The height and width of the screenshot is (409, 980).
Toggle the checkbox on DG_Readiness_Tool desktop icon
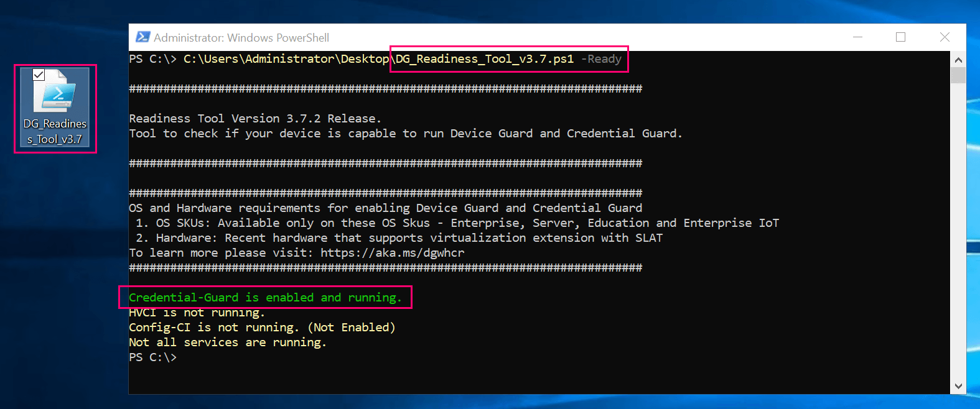coord(39,75)
